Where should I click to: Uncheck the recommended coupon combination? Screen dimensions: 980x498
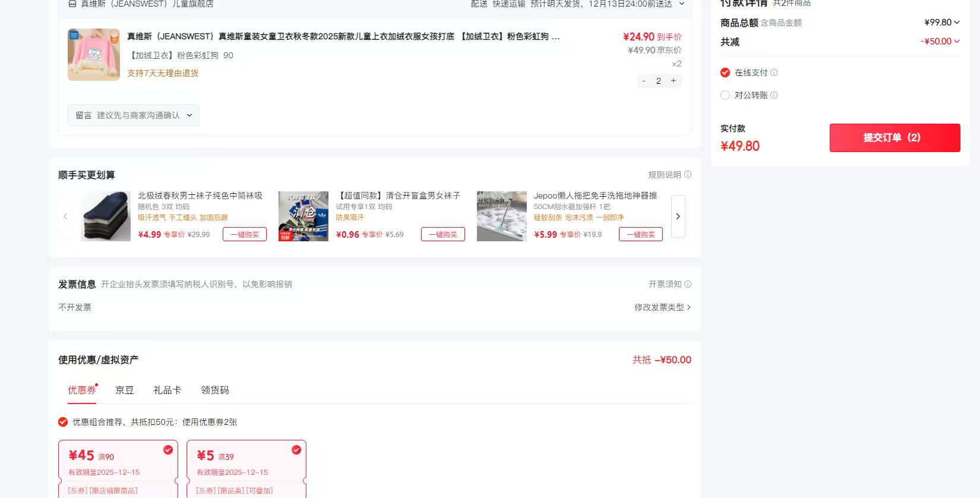click(x=63, y=422)
